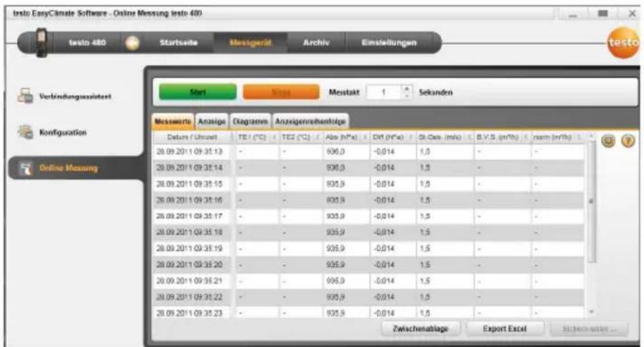Select the row 28.09.2011 09:35:14
Screen dimensions: 644x347
coord(368,168)
